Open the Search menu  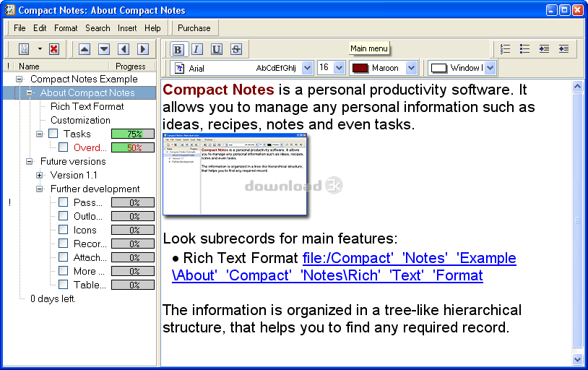[98, 28]
